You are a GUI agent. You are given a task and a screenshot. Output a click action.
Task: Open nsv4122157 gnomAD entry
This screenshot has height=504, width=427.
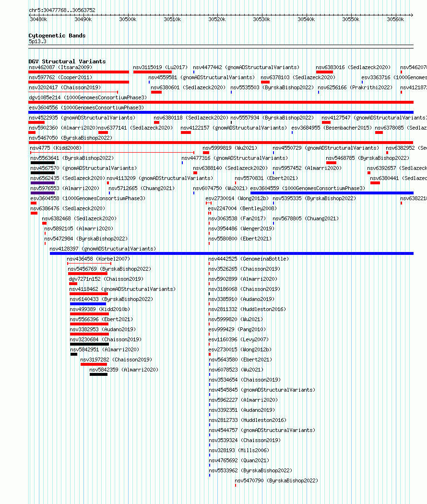click(x=234, y=128)
